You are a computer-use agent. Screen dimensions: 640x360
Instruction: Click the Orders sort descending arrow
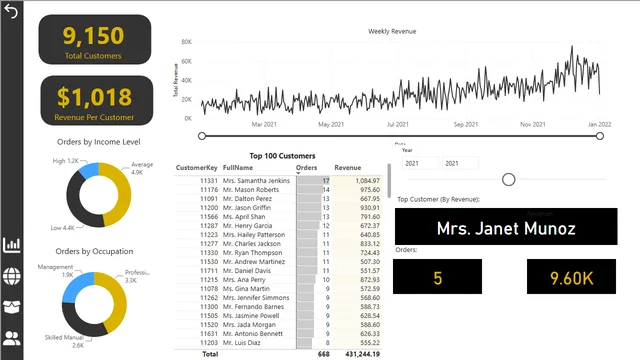pos(298,173)
